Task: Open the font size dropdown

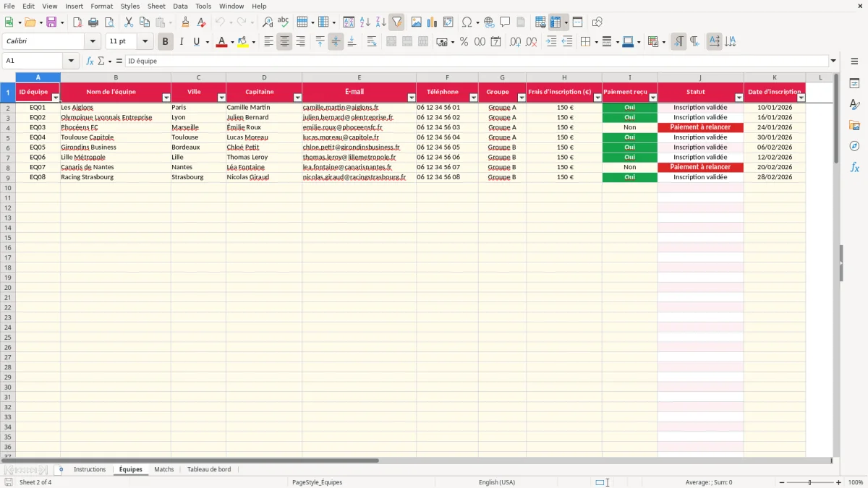Action: [145, 42]
